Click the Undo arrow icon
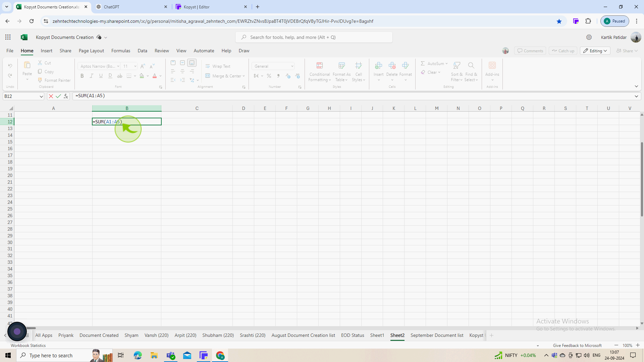This screenshot has width=644, height=362. (x=10, y=66)
